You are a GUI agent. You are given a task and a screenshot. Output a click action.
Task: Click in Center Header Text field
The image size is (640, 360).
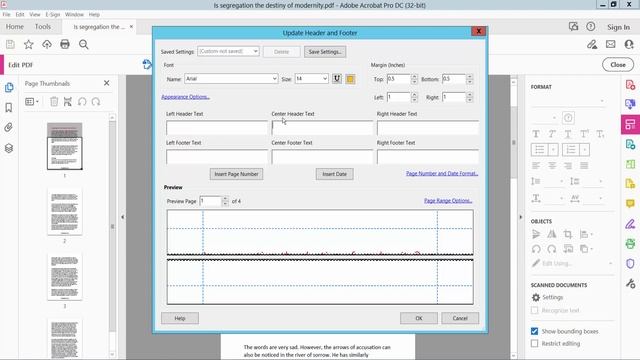point(322,128)
